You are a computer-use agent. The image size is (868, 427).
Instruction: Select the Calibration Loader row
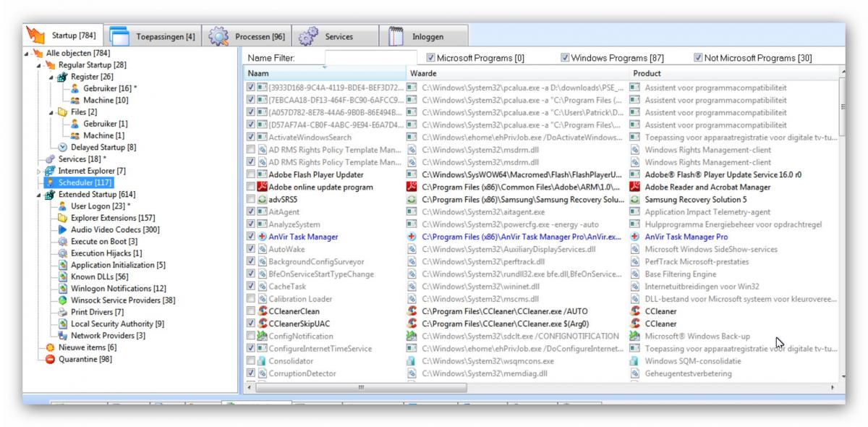click(x=542, y=299)
